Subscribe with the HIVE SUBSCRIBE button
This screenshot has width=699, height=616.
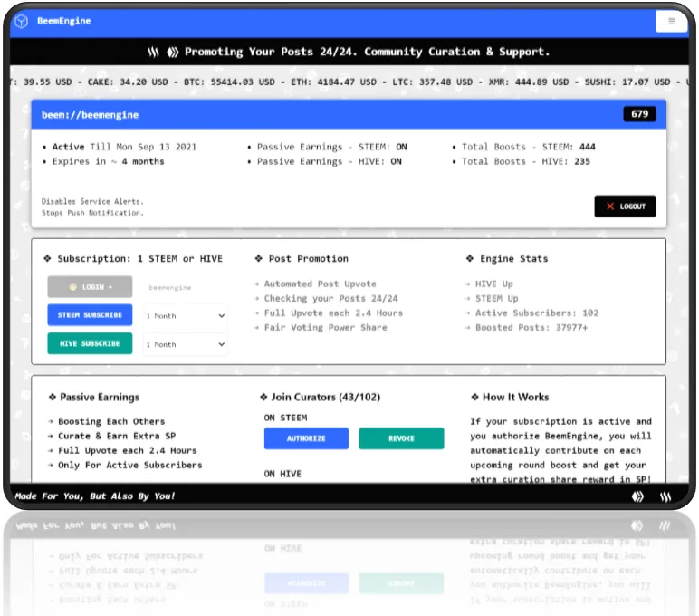(x=90, y=343)
